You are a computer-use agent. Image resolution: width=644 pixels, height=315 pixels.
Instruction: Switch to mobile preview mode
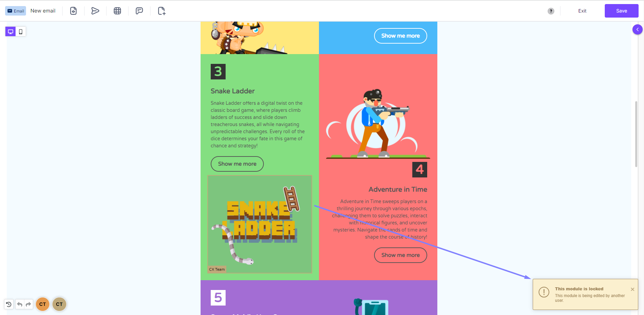point(21,32)
